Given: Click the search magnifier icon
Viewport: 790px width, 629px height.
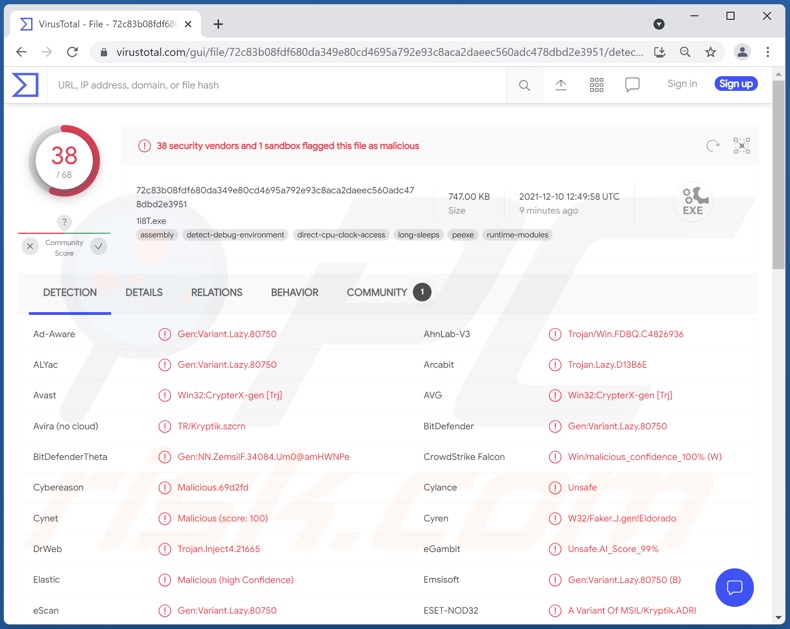Looking at the screenshot, I should pyautogui.click(x=524, y=85).
